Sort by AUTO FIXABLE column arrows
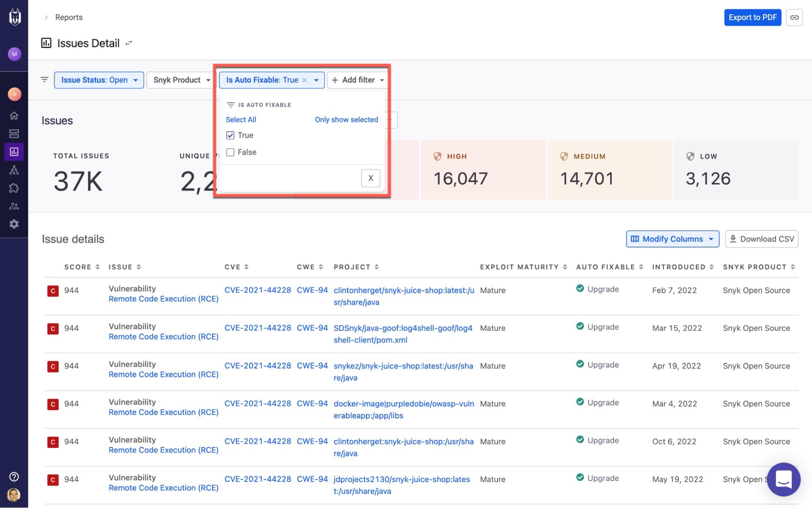Image resolution: width=812 pixels, height=508 pixels. (641, 267)
